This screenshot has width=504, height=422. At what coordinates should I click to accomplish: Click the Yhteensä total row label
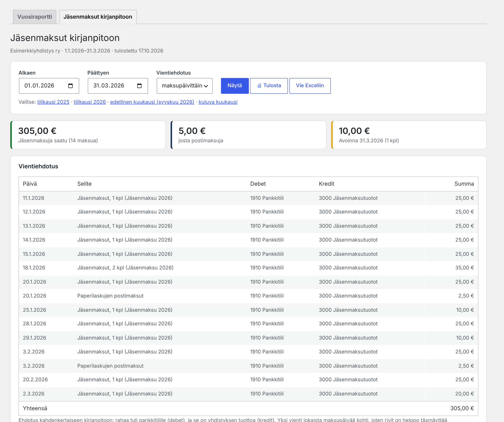pos(35,408)
